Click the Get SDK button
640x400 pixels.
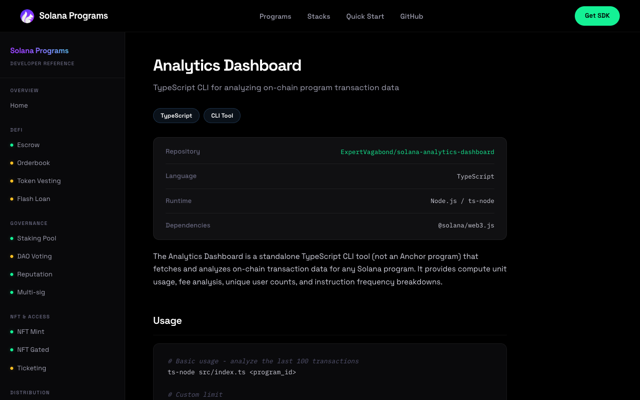tap(597, 16)
